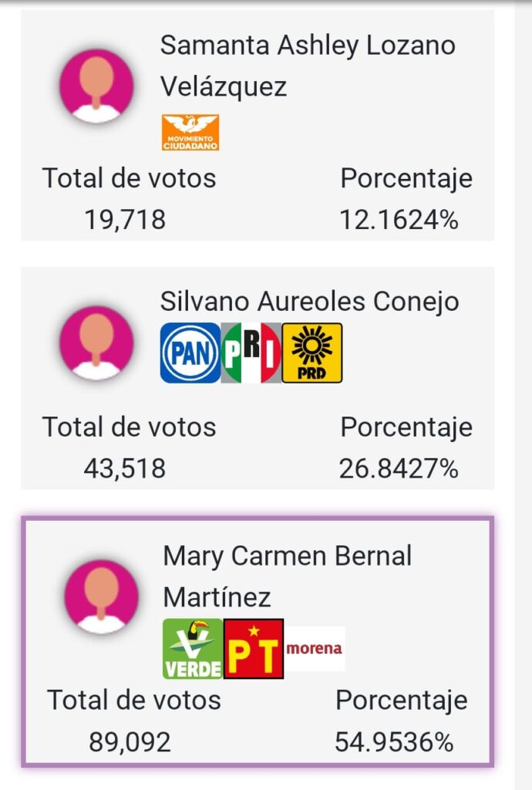Click the Movimiento Ciudadano party logo
This screenshot has width=532, height=790.
pyautogui.click(x=190, y=133)
